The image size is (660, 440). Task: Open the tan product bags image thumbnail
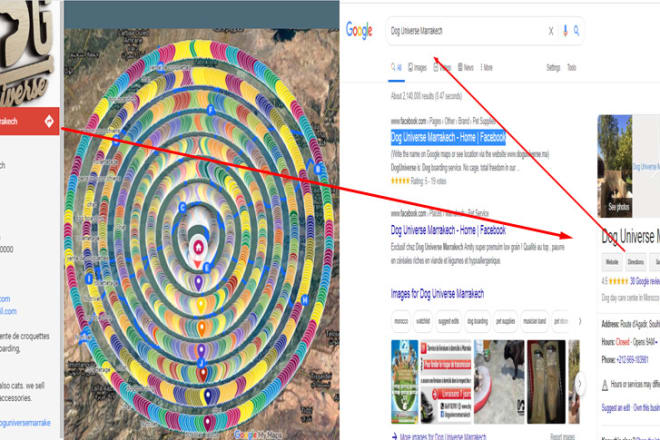(546, 381)
